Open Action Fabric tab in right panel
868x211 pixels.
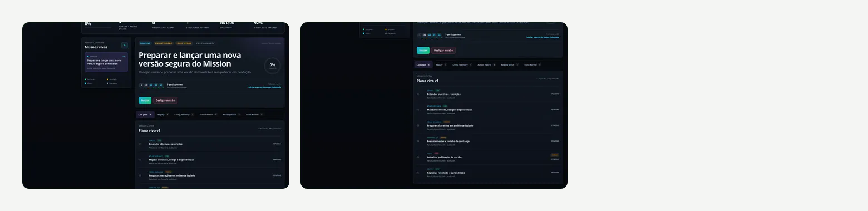(487, 64)
